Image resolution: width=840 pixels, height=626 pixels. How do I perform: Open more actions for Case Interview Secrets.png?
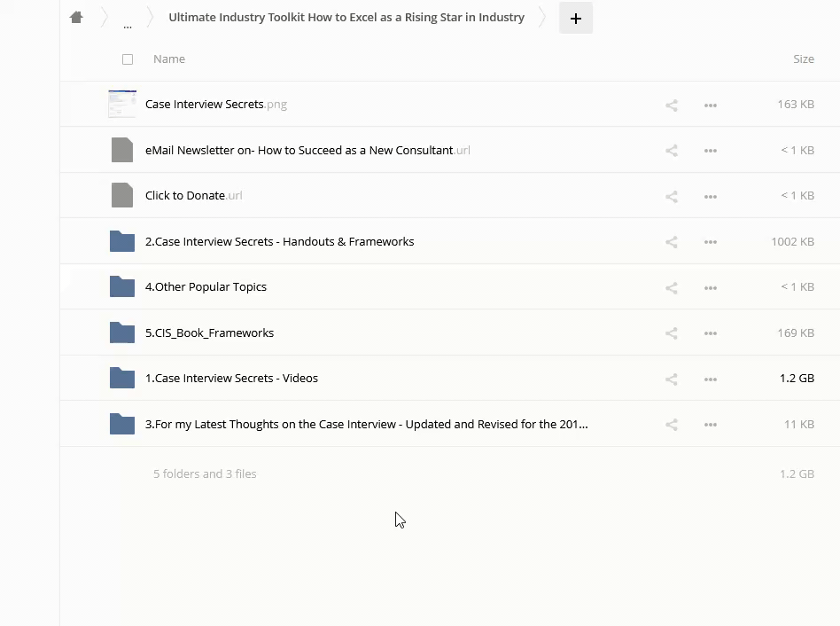click(x=710, y=105)
